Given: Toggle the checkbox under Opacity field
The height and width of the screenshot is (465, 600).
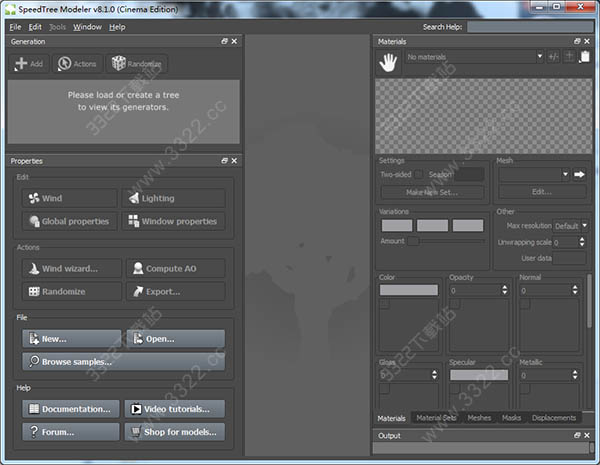Looking at the screenshot, I should point(454,304).
